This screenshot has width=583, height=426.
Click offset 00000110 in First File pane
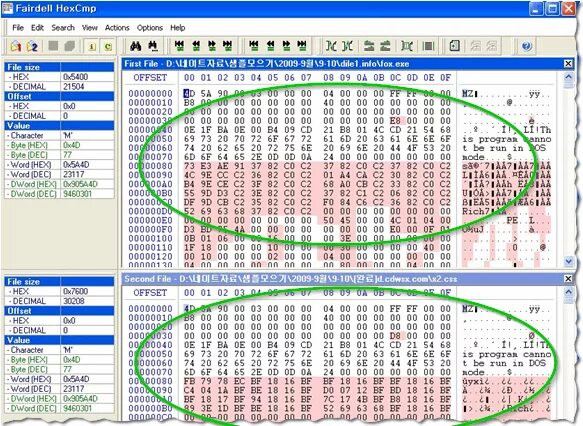pyautogui.click(x=150, y=247)
